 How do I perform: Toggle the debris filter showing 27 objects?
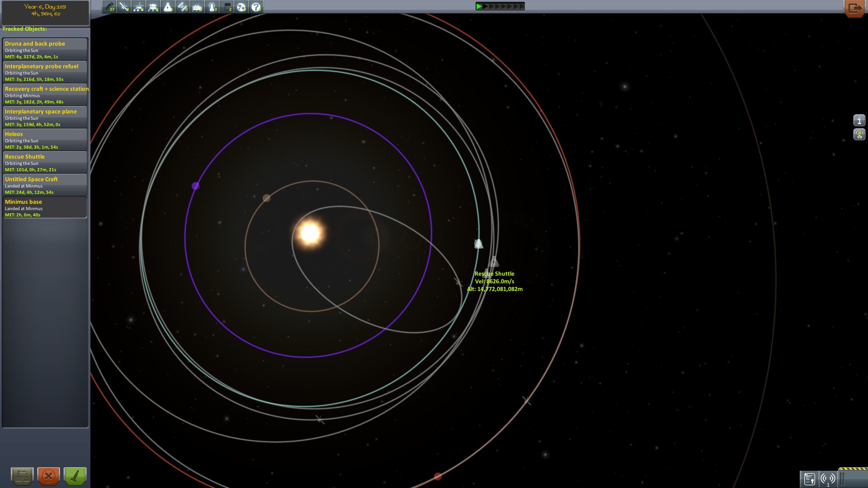pos(109,7)
